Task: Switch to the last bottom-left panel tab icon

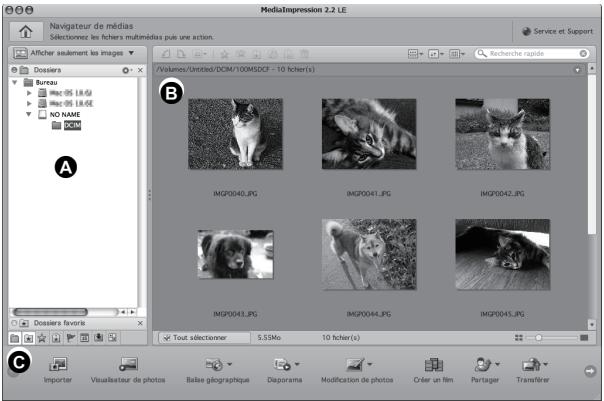Action: [x=112, y=338]
